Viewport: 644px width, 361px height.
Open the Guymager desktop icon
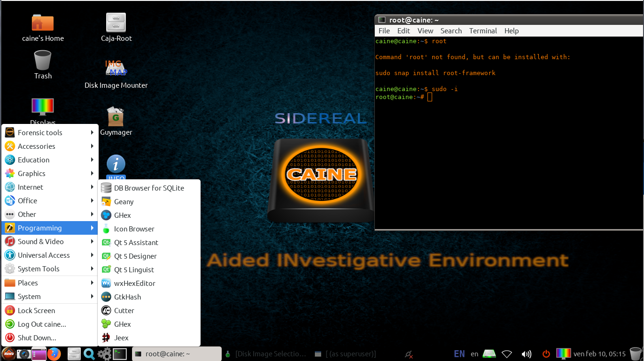116,117
